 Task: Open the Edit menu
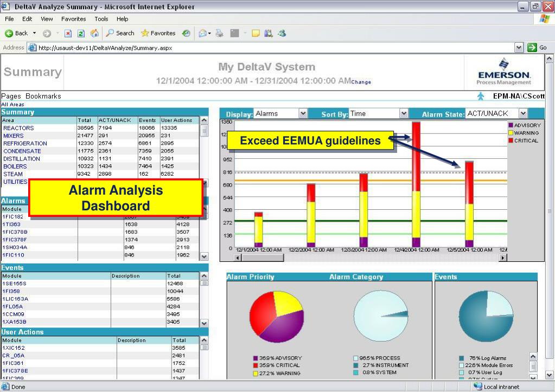click(x=27, y=19)
